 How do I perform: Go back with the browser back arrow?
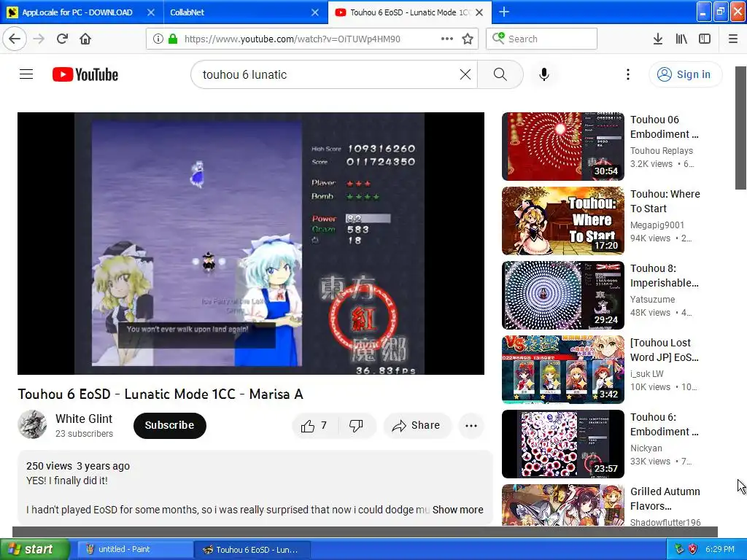coord(15,39)
